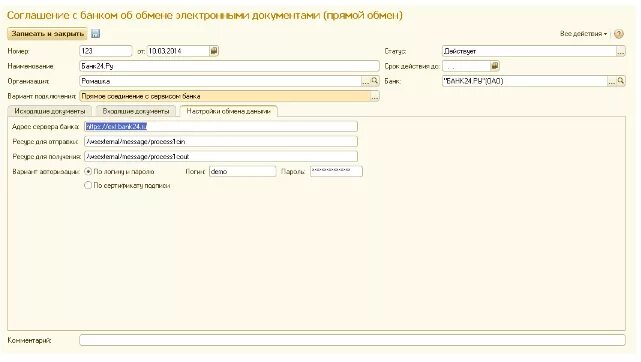Open selection list for Статус field

(621, 51)
